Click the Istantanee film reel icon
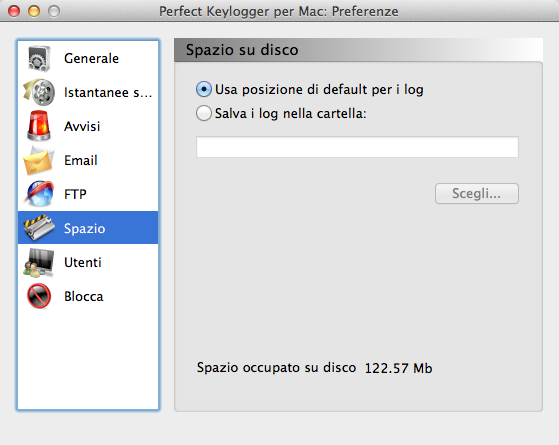This screenshot has height=445, width=559. point(39,92)
